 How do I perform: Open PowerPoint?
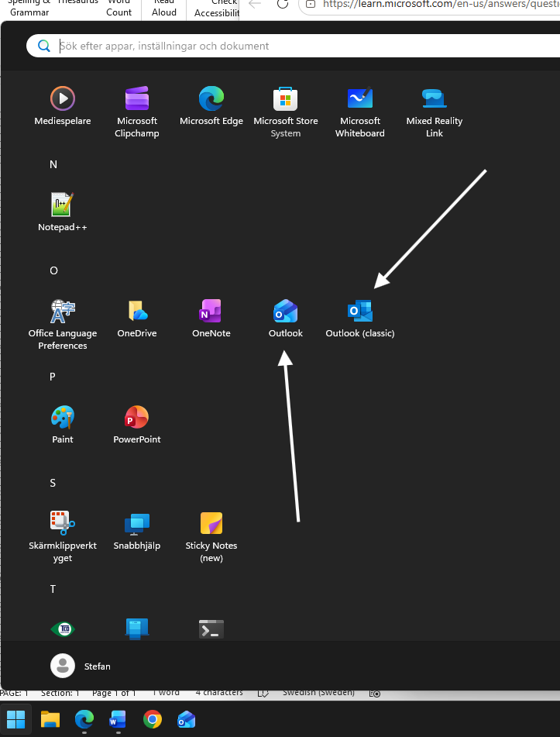(x=137, y=425)
